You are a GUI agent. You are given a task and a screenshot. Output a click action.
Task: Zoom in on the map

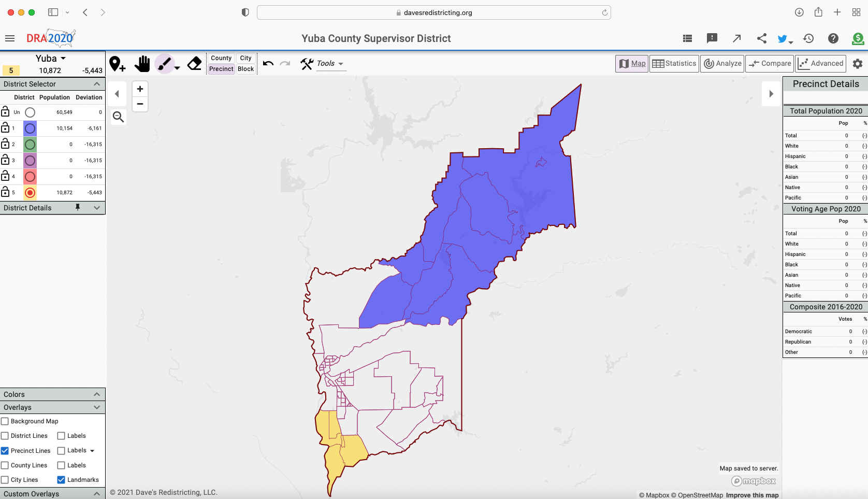pos(140,89)
